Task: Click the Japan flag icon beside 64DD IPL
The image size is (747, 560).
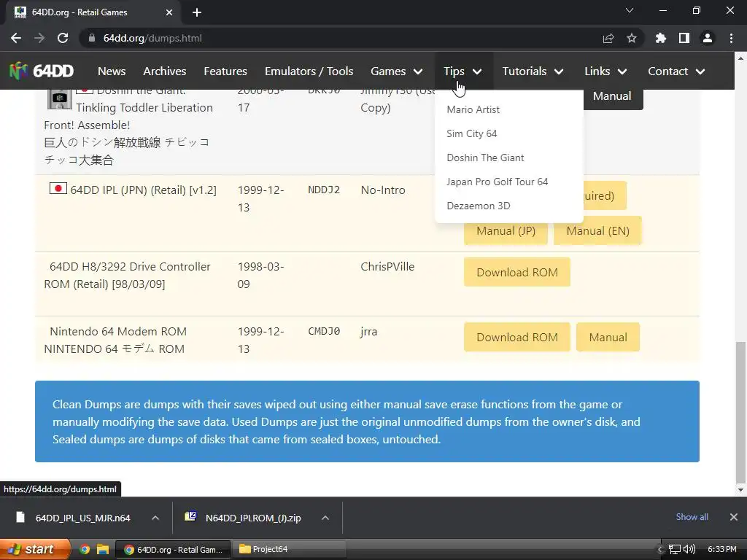Action: click(x=58, y=189)
